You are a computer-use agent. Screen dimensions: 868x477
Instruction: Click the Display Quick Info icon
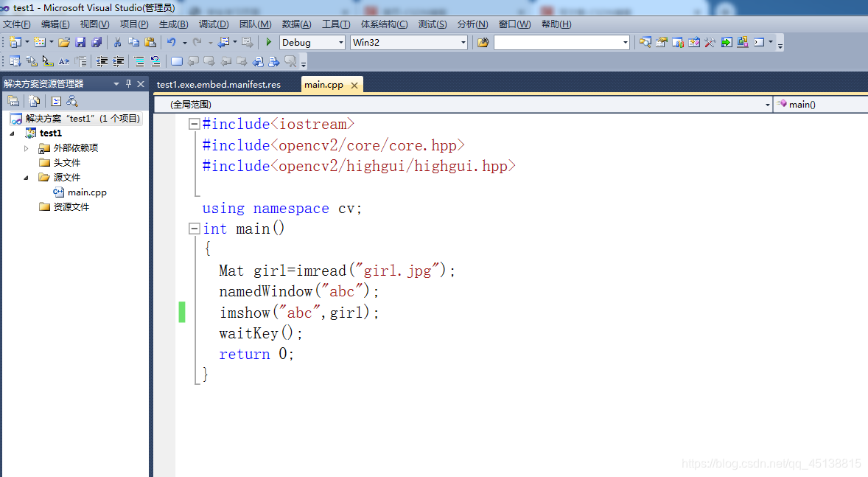(x=48, y=61)
